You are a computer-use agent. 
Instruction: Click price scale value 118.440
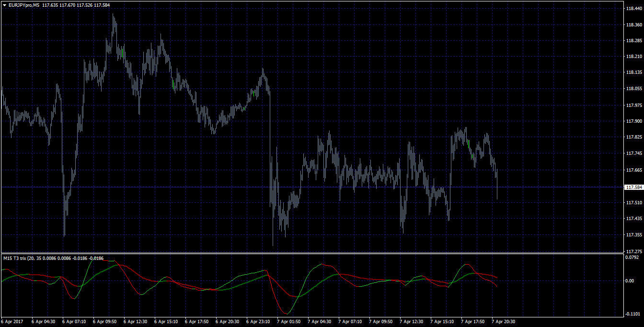click(633, 9)
